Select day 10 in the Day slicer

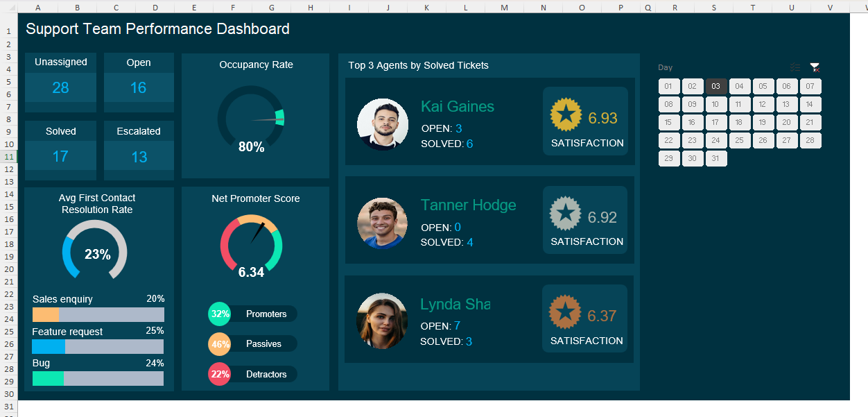coord(716,105)
